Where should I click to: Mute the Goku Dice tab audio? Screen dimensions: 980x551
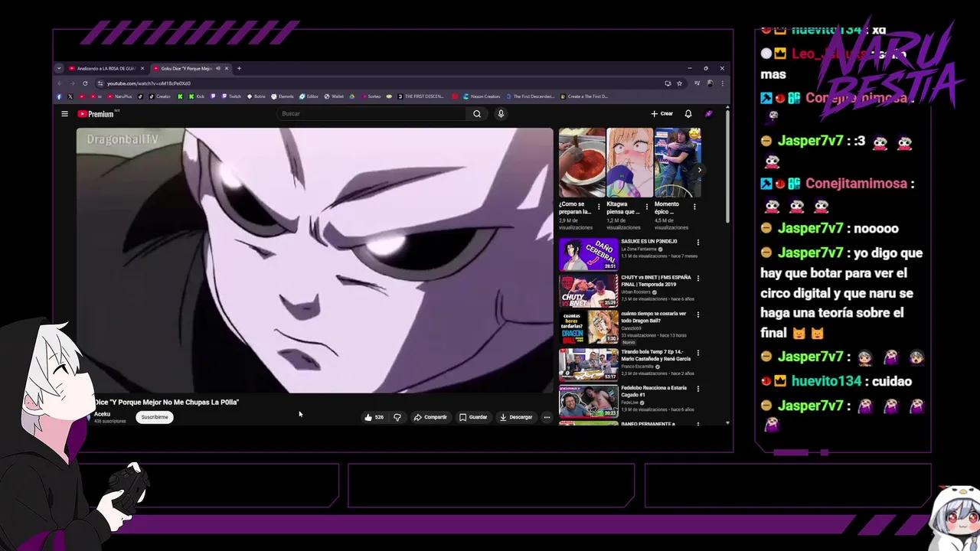218,68
